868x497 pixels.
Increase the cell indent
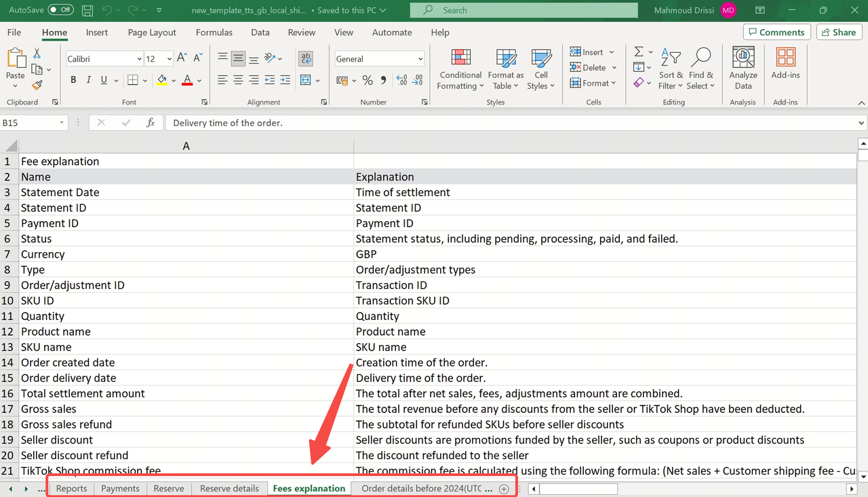(x=285, y=80)
